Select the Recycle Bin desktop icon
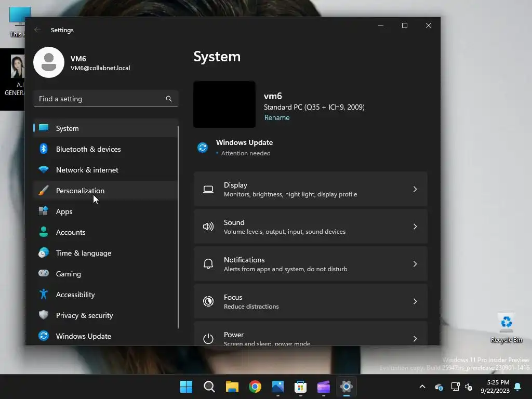532x399 pixels. coord(506,328)
